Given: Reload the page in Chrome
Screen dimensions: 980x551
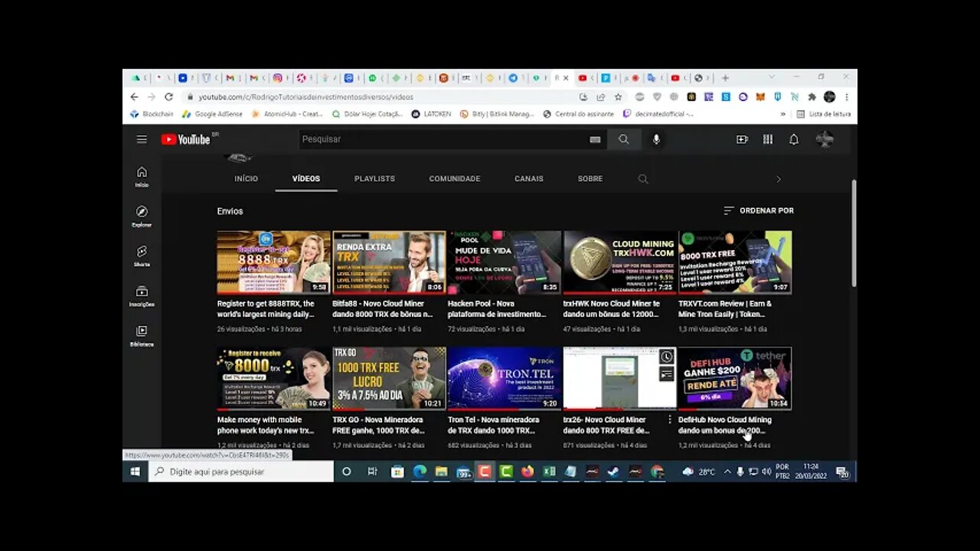Looking at the screenshot, I should 168,97.
